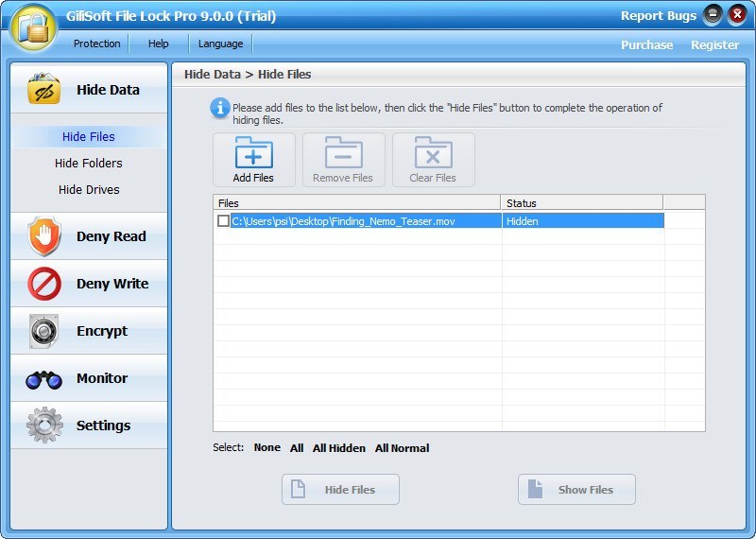The image size is (756, 539).
Task: Click the Add Files button label
Action: (x=253, y=178)
